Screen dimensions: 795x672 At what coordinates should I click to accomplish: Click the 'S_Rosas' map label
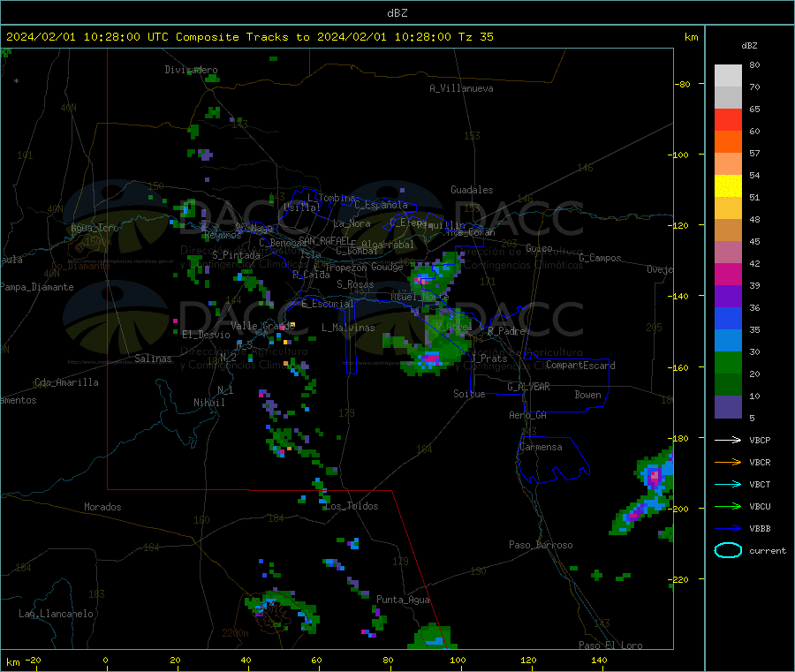355,284
